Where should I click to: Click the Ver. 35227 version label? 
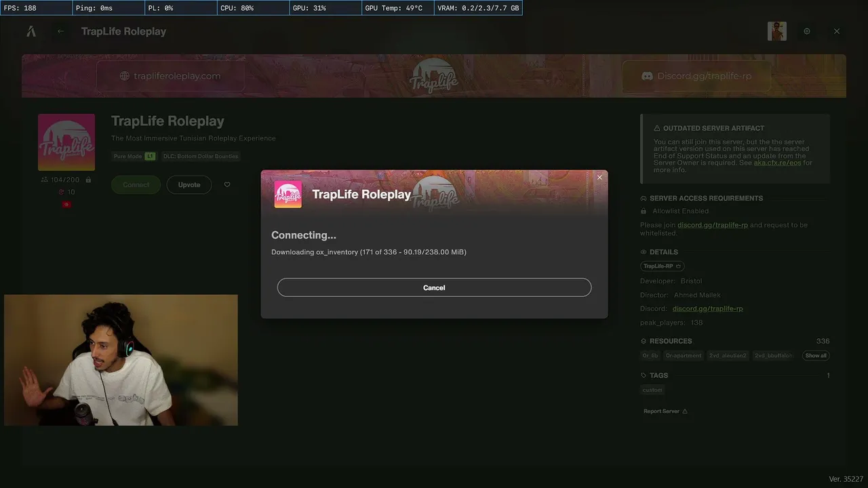pyautogui.click(x=846, y=479)
